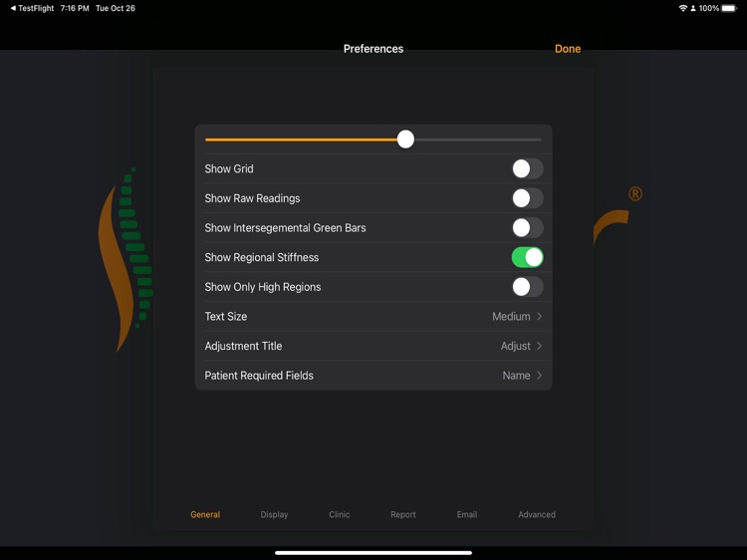Open Patient Required Fields setting
This screenshot has height=560, width=747.
(x=373, y=376)
